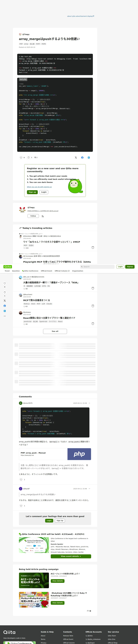The image size is (138, 644).
Task: Share article on X below code block
Action: point(76,157)
